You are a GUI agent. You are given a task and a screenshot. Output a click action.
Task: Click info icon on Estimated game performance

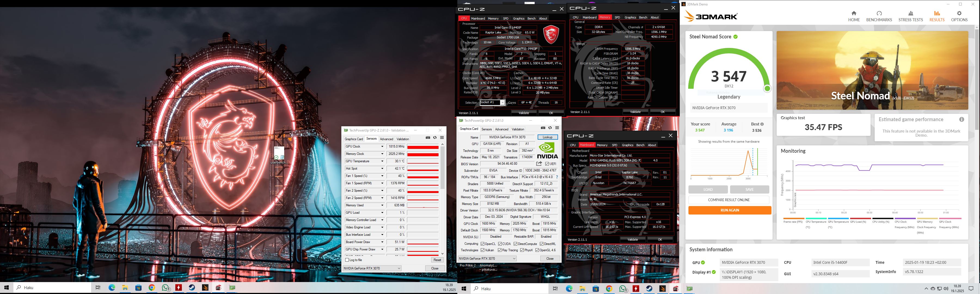coord(961,120)
